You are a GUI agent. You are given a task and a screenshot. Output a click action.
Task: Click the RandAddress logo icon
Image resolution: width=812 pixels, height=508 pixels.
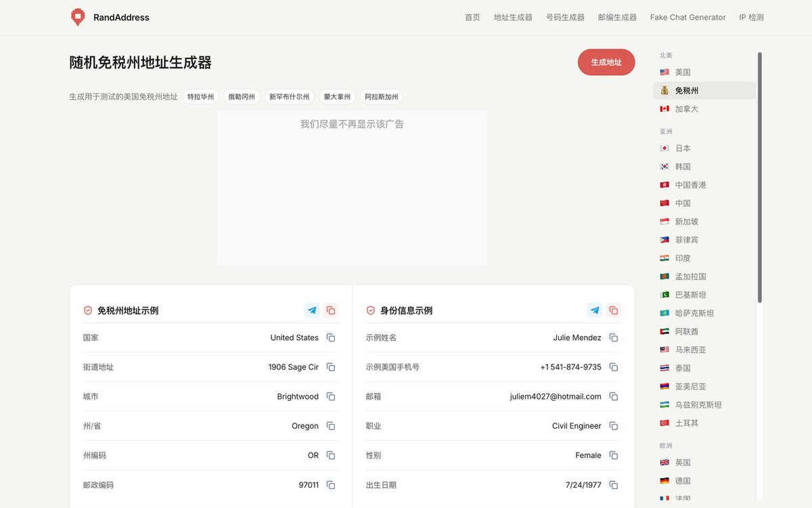[78, 17]
